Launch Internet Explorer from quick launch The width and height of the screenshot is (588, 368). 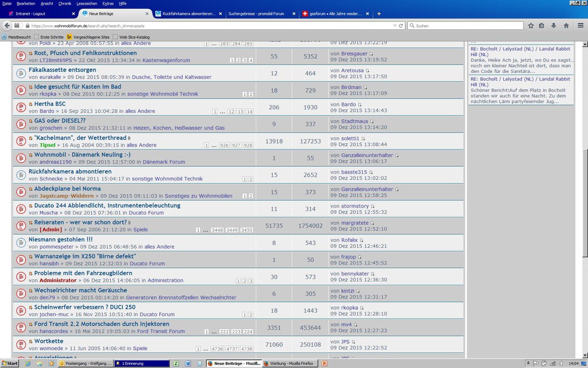(28, 363)
